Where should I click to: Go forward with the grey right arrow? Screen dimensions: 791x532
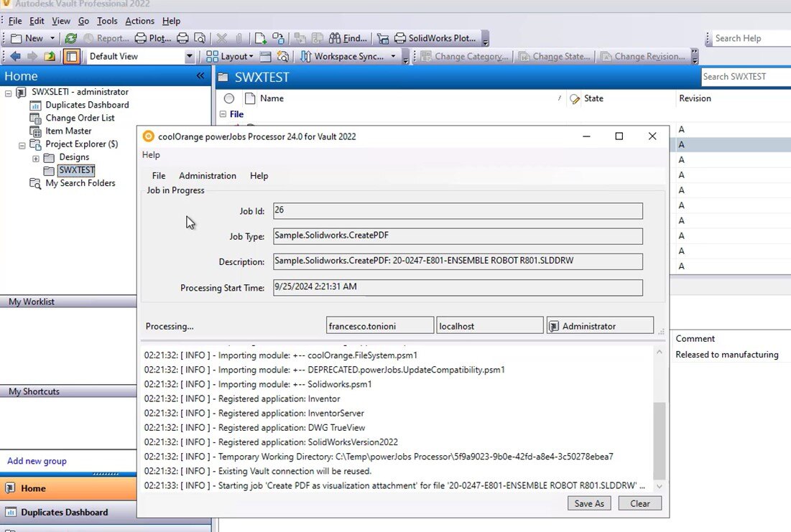coord(32,57)
